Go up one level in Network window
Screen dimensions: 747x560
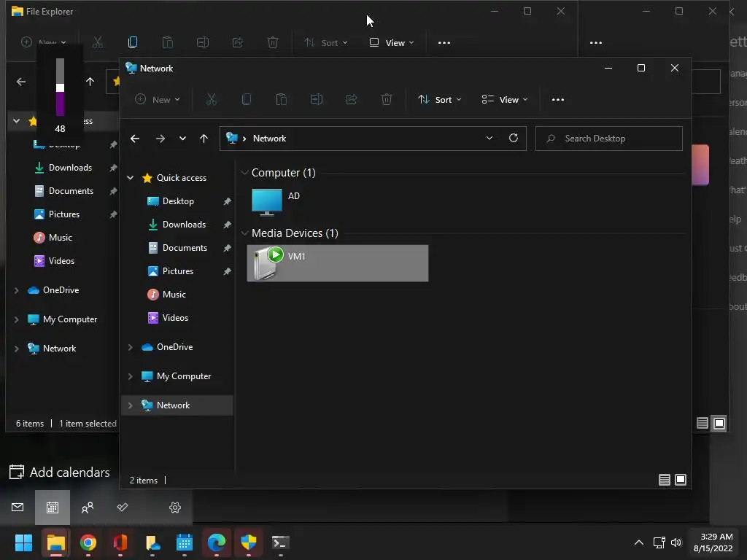pyautogui.click(x=204, y=139)
